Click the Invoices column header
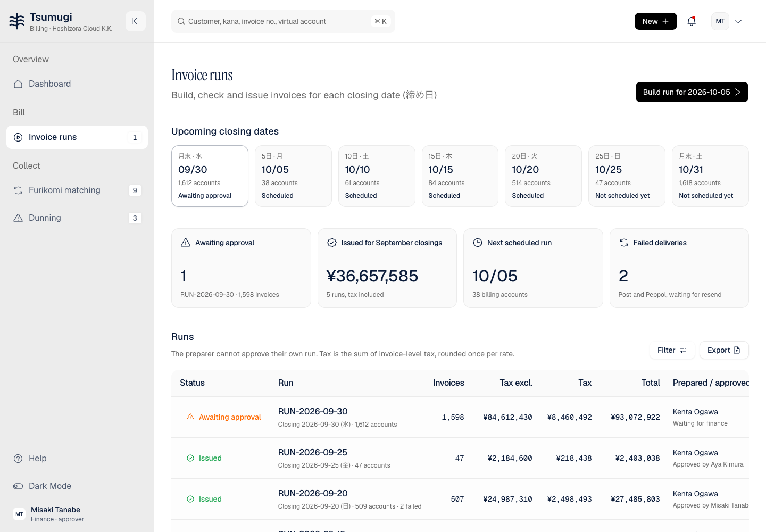The height and width of the screenshot is (532, 766). coord(448,383)
